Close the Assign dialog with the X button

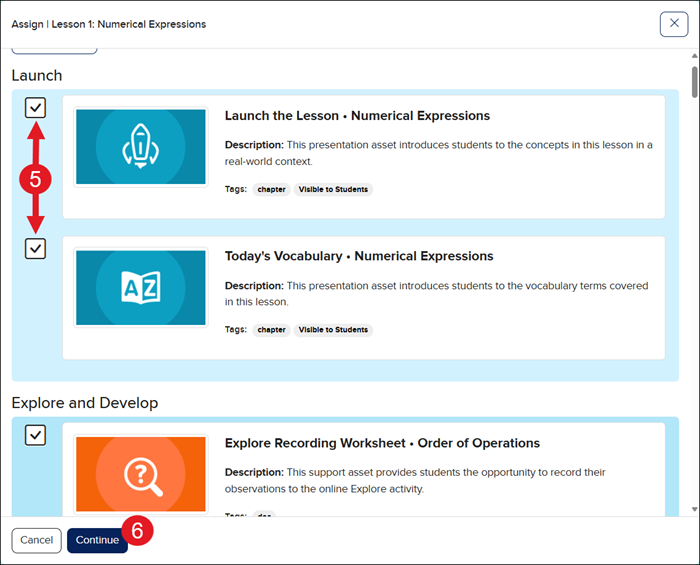pyautogui.click(x=673, y=24)
